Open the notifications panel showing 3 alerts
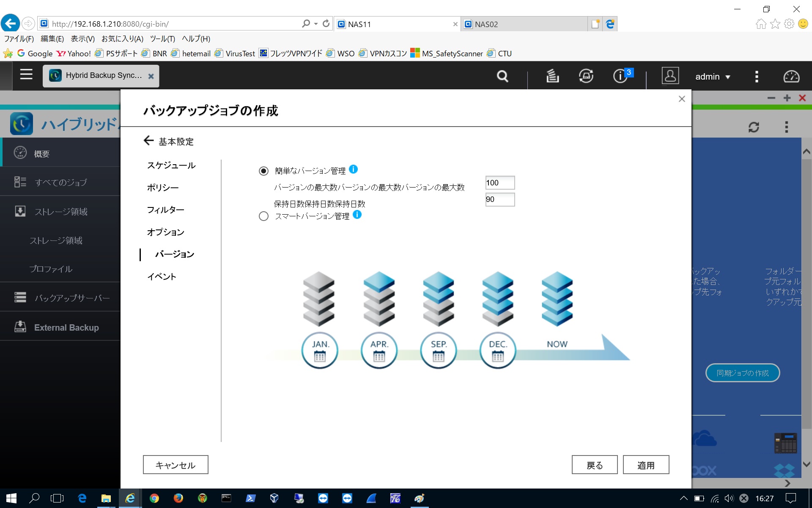 coord(619,76)
